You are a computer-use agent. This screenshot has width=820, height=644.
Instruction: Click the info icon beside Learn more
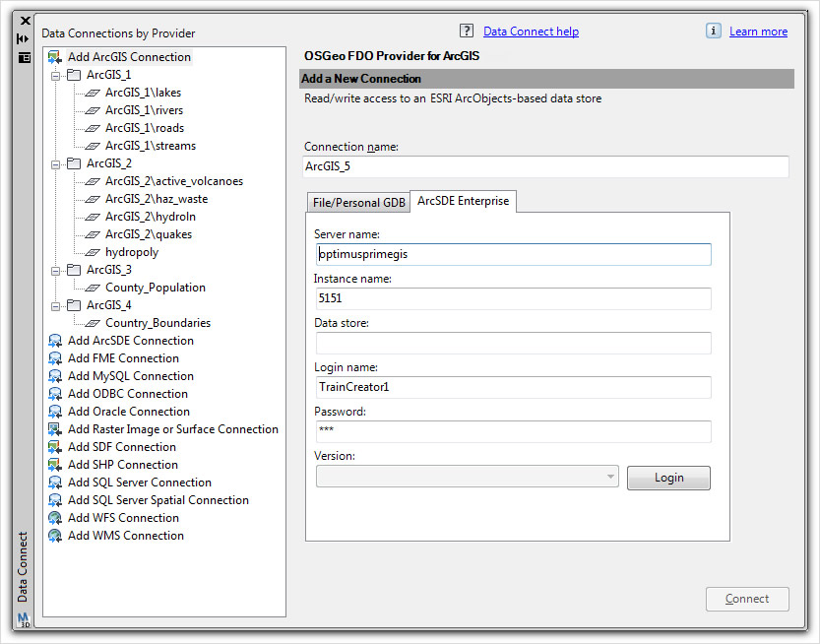(x=713, y=31)
